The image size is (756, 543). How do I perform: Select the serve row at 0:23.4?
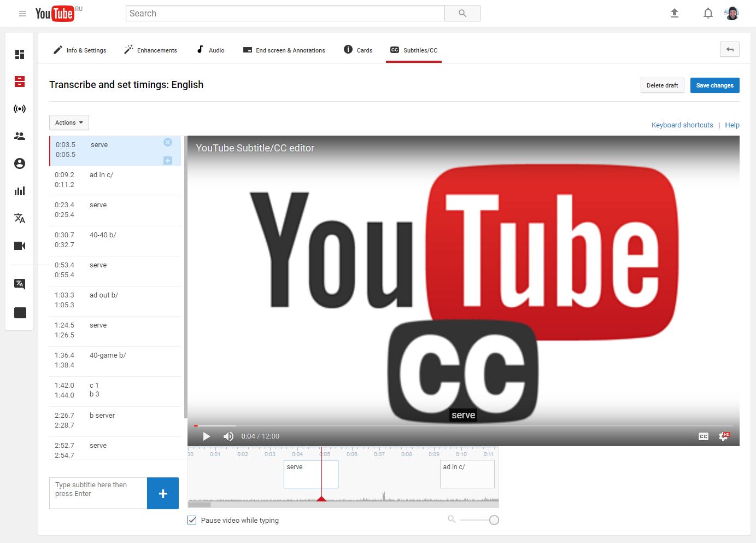(115, 210)
